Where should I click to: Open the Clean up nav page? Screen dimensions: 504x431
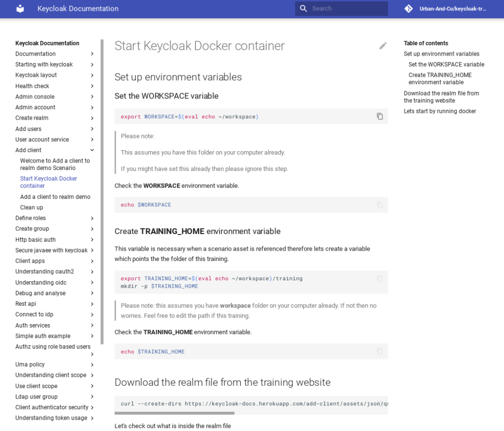[x=31, y=207]
